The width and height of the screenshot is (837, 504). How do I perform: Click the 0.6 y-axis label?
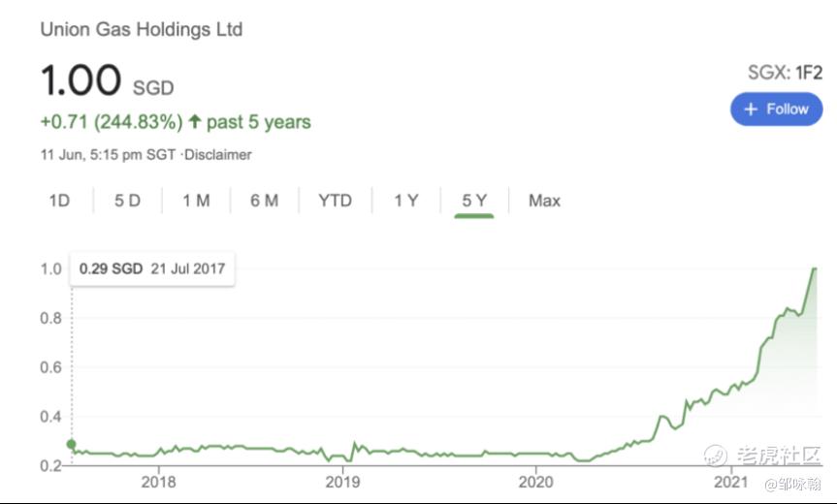click(x=51, y=367)
